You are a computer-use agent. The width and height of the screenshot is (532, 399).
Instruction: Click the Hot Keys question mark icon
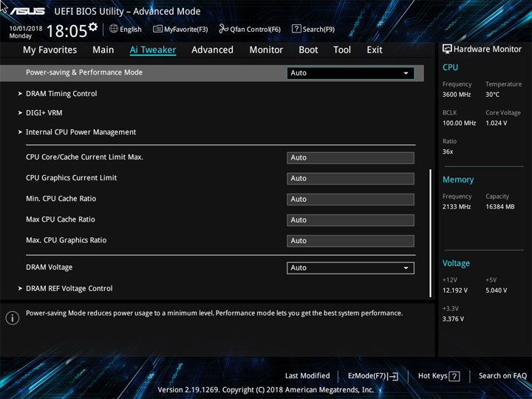coord(454,376)
